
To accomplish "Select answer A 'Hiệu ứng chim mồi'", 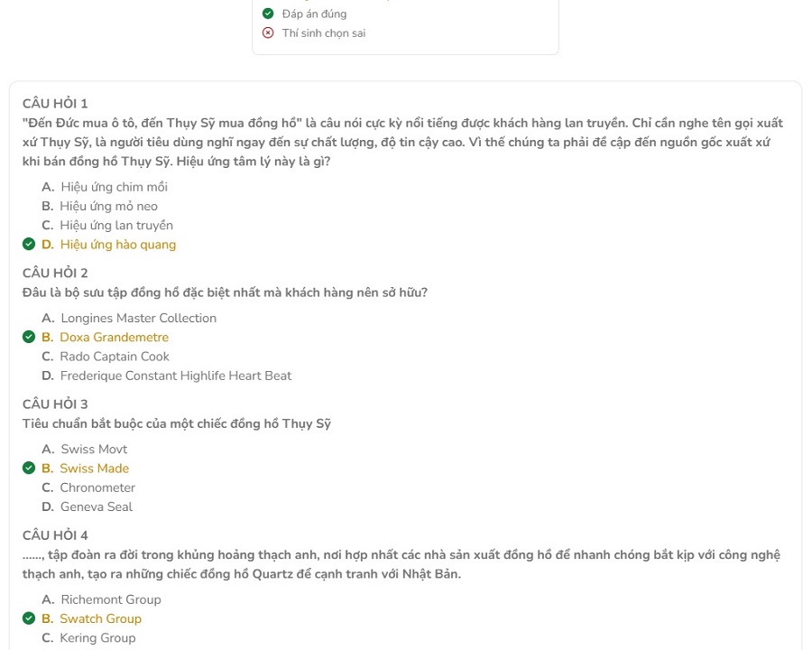I will (105, 187).
